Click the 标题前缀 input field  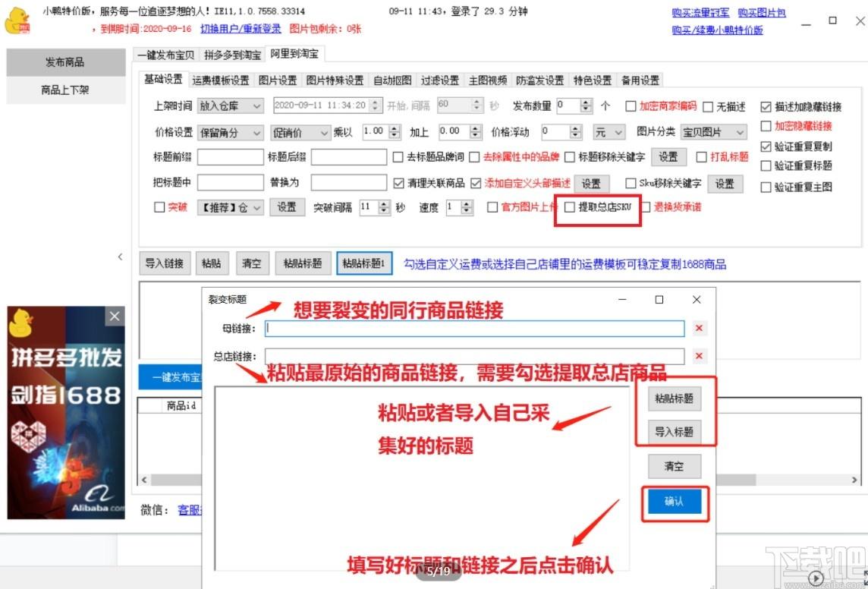231,157
